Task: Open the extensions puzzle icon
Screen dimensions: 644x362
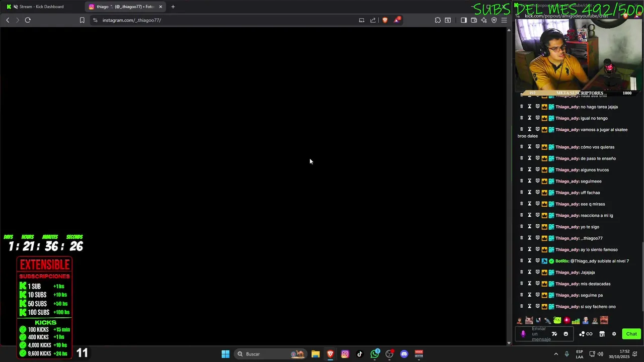Action: tap(438, 20)
